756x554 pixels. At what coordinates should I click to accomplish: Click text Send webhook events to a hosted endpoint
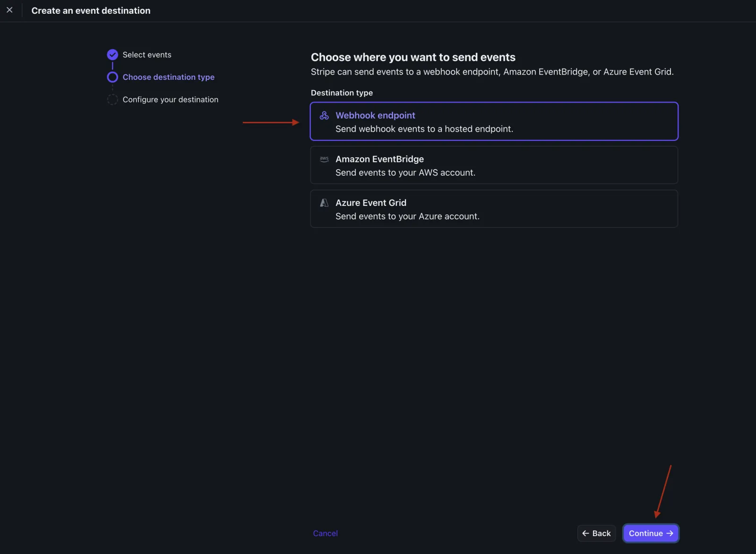(x=424, y=129)
